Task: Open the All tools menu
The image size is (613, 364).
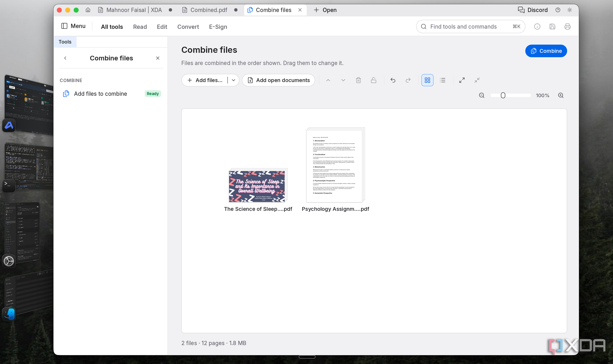Action: click(112, 27)
